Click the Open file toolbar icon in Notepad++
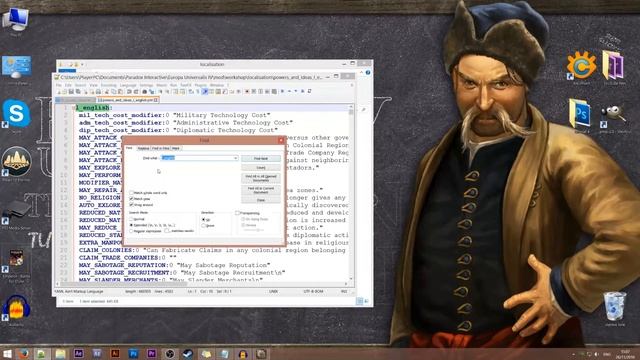Screen dimensions: 640x360 pos(64,91)
